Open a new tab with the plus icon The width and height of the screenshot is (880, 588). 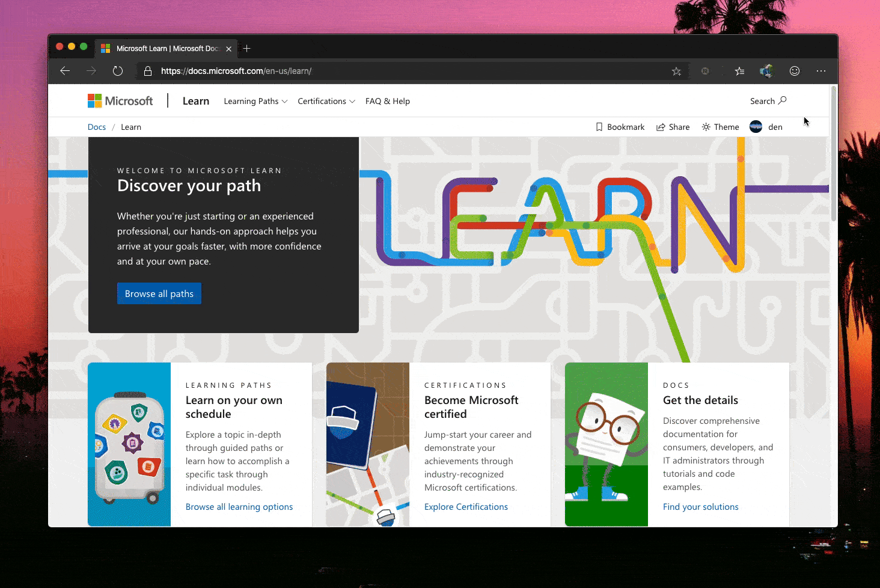(x=246, y=49)
